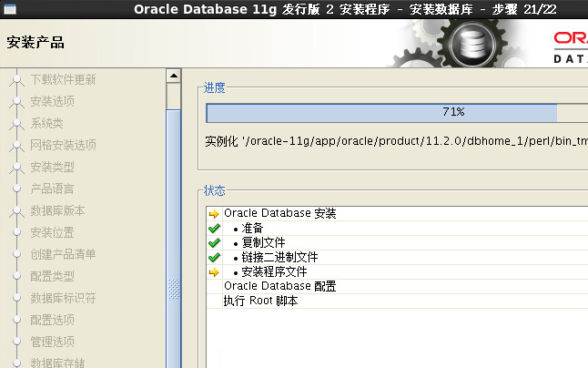Click the sidebar vertical scrollbar thumb
Screen dimensions: 588x368
point(173,239)
